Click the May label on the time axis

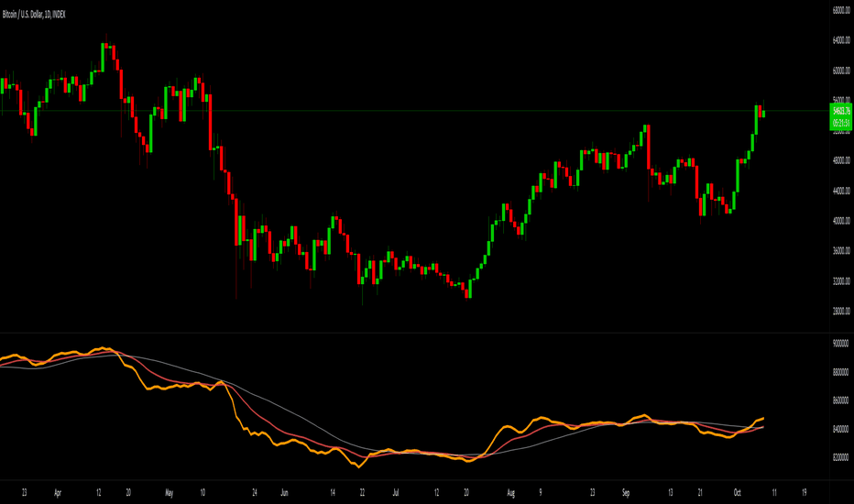click(x=169, y=493)
